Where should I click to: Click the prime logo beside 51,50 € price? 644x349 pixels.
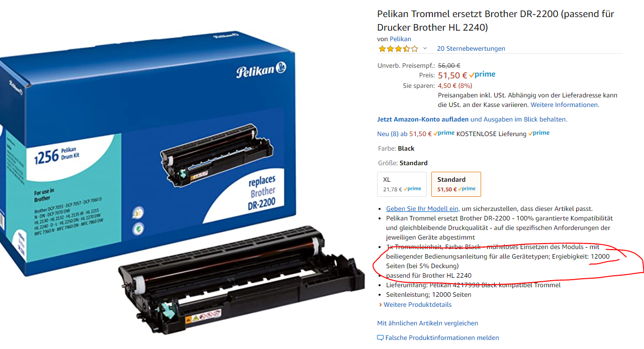coord(482,75)
